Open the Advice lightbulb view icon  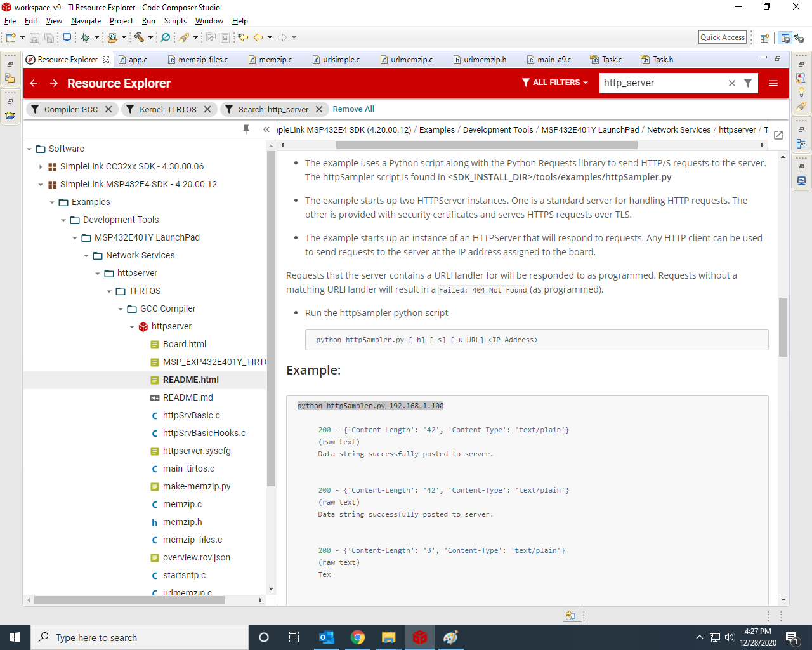coord(801,92)
